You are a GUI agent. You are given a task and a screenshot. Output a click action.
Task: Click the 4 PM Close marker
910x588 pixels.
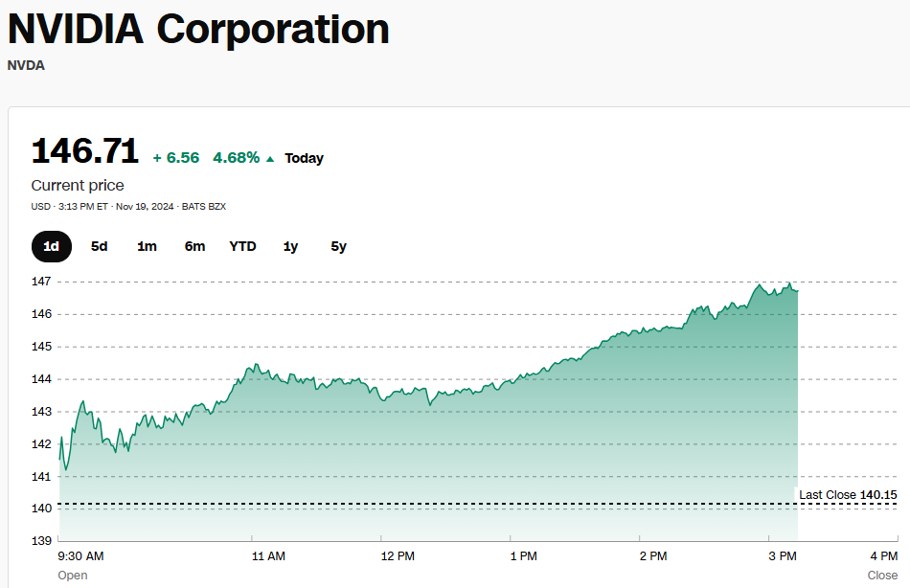pyautogui.click(x=883, y=564)
